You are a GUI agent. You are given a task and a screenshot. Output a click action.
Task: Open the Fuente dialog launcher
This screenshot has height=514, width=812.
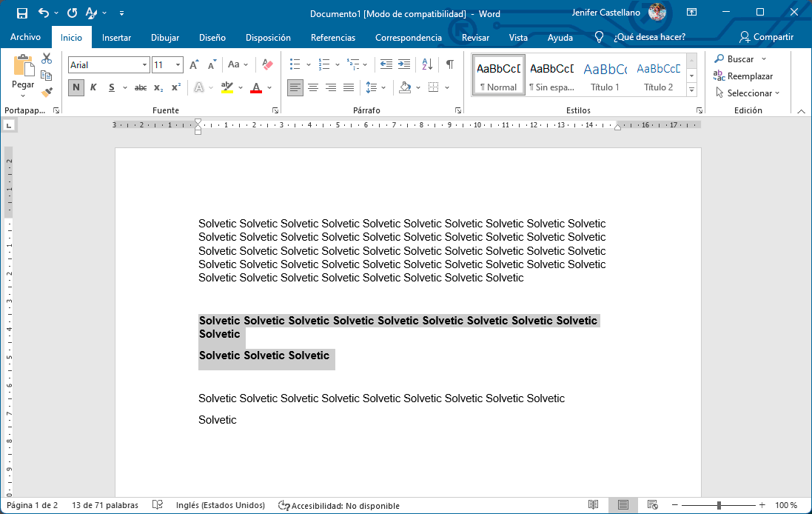coord(275,110)
